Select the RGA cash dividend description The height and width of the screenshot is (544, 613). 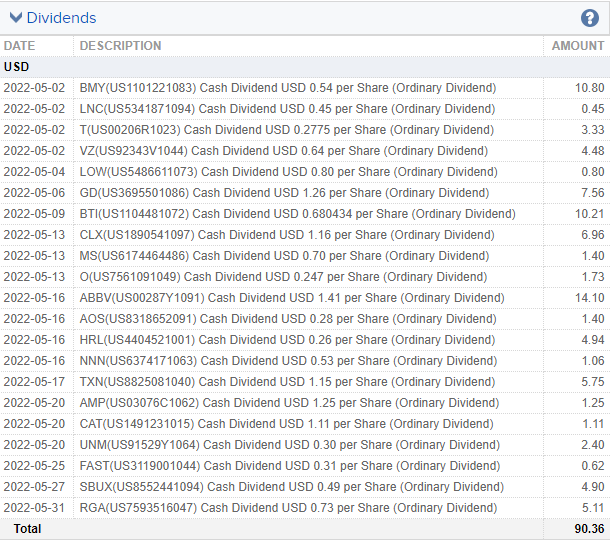coord(289,508)
